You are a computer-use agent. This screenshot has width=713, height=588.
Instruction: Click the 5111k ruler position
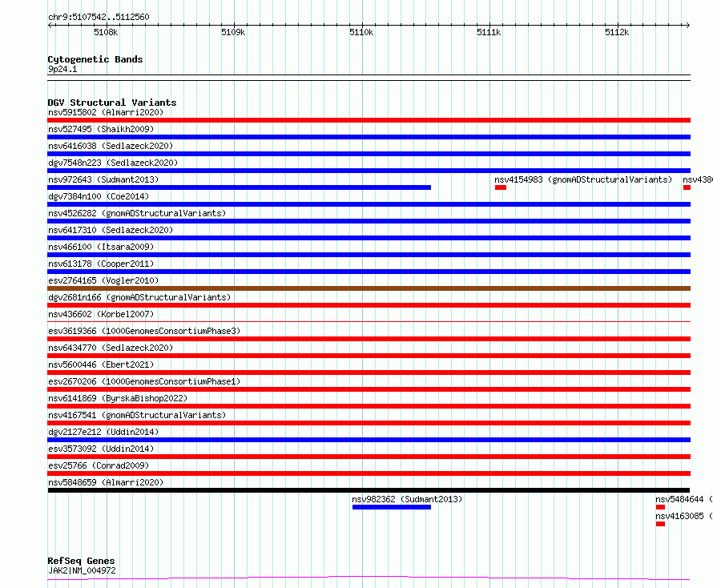(489, 32)
